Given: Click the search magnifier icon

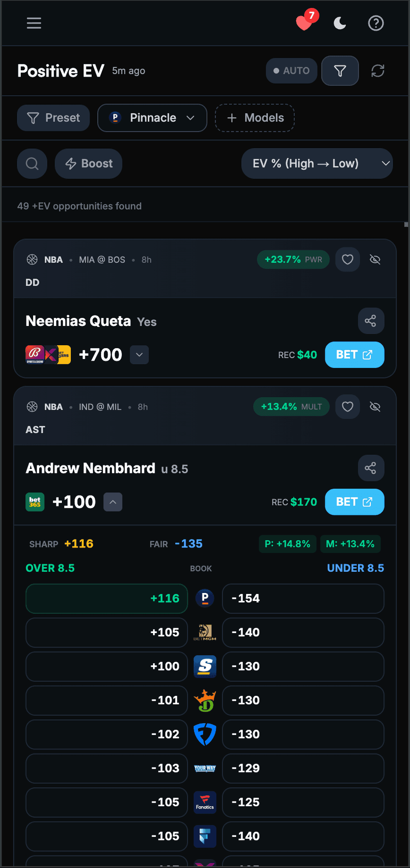Looking at the screenshot, I should point(32,164).
